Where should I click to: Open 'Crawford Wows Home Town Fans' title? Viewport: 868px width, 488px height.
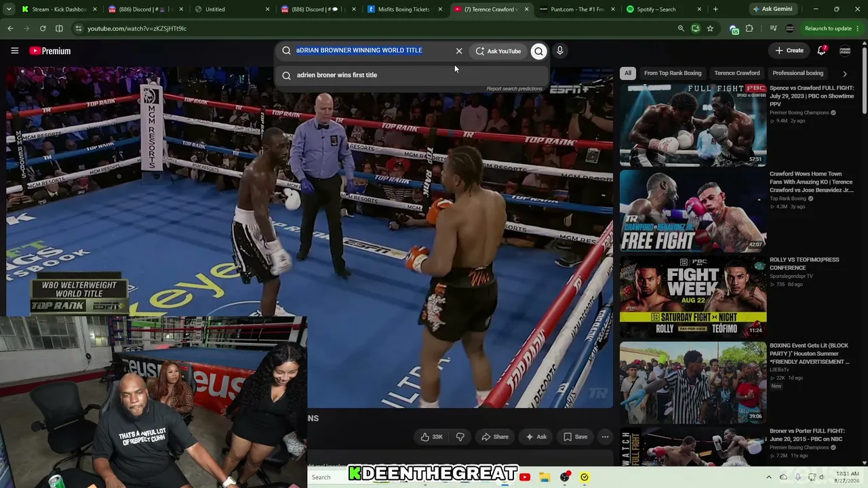[812, 182]
